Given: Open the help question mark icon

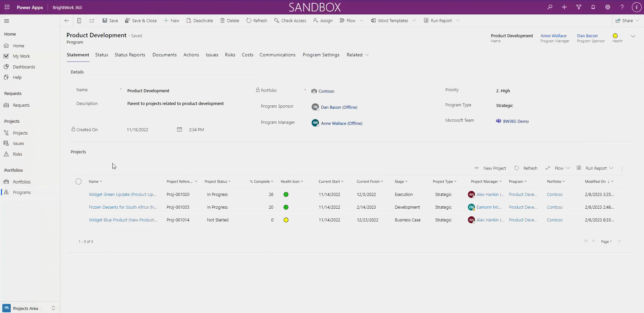Looking at the screenshot, I should [622, 7].
